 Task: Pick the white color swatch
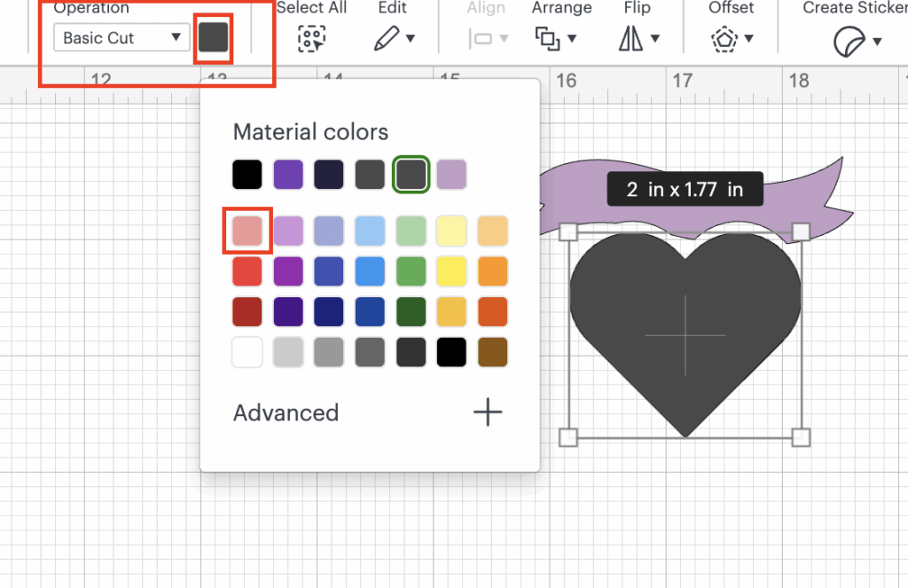coord(247,352)
